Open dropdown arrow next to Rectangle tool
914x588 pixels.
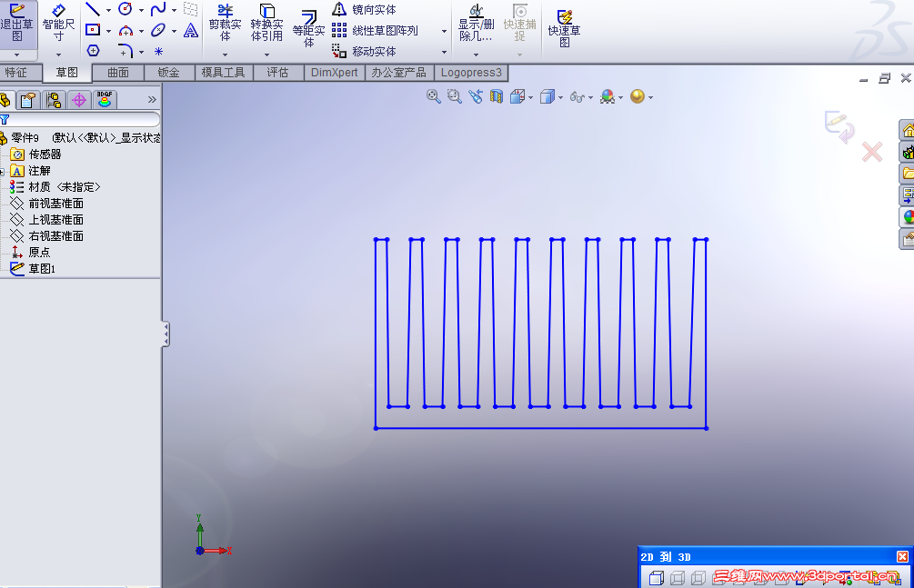click(x=108, y=31)
